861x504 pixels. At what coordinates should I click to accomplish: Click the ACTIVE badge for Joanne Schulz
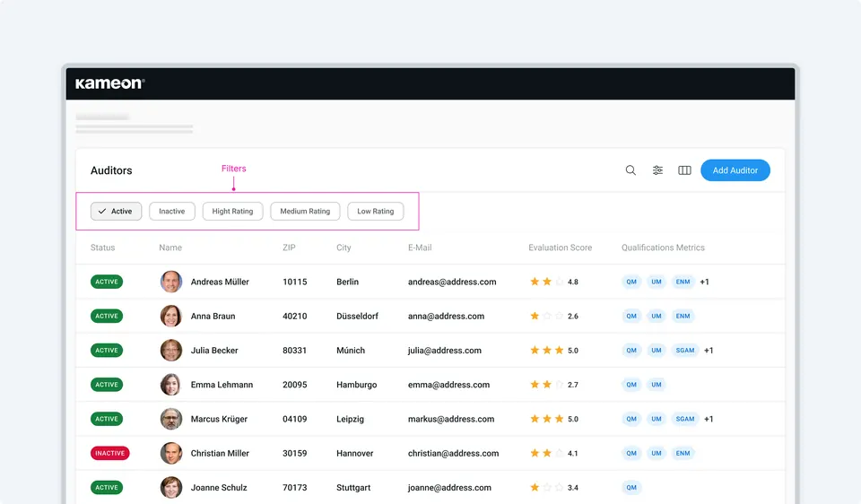tap(107, 488)
